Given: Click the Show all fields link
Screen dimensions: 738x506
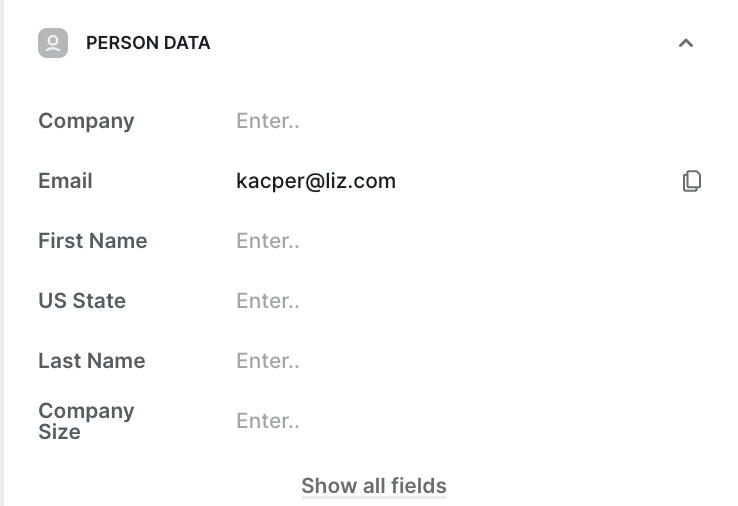Looking at the screenshot, I should [374, 486].
